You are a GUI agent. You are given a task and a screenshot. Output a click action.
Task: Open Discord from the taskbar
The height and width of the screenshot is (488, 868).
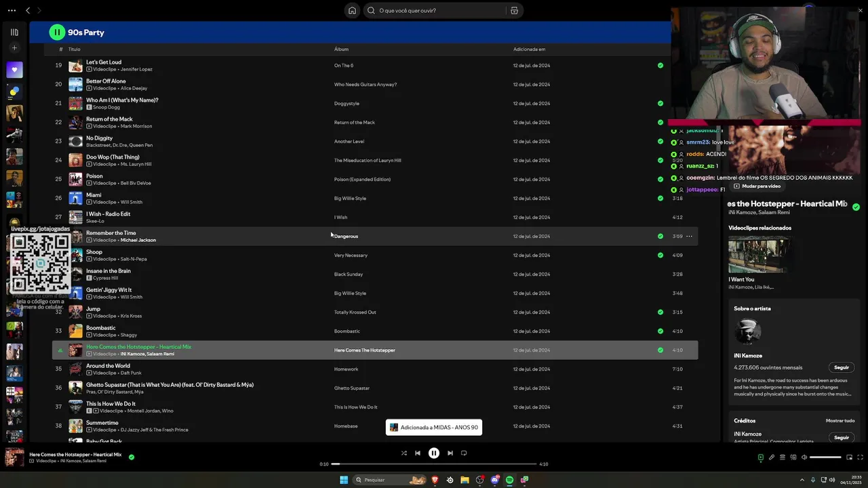click(x=495, y=480)
